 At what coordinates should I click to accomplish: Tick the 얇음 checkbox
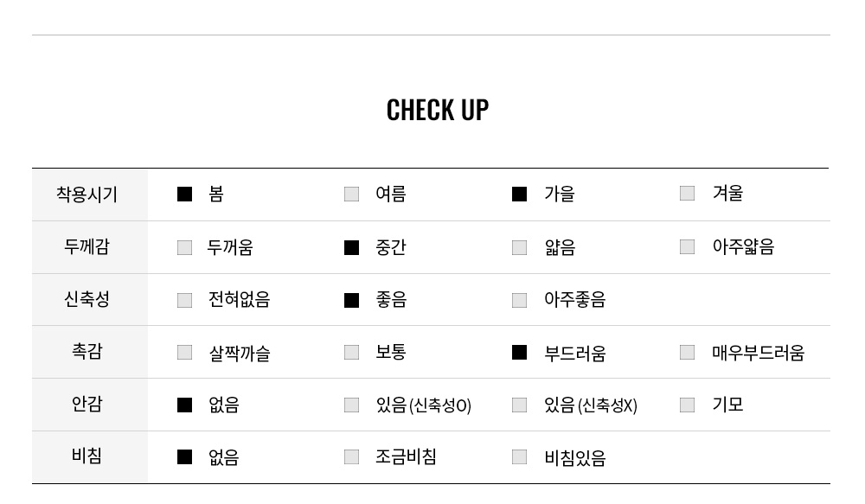pos(519,247)
